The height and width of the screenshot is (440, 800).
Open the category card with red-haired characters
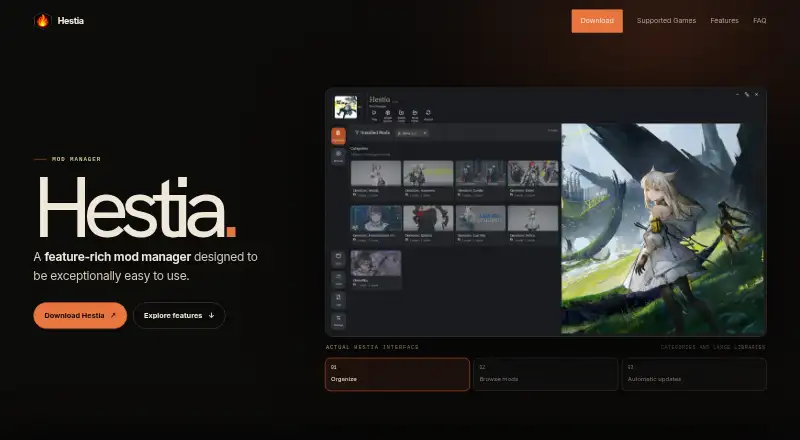[533, 179]
